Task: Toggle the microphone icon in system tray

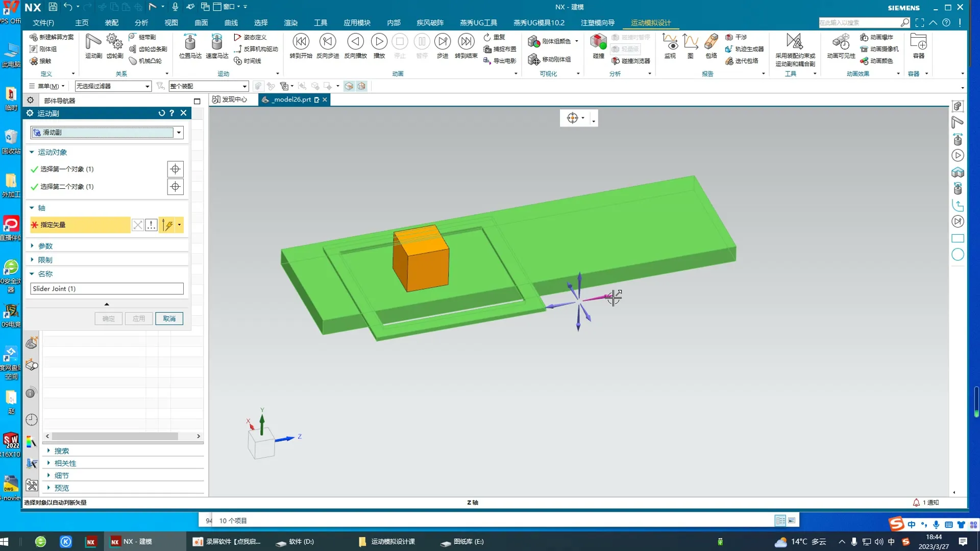Action: click(854, 542)
